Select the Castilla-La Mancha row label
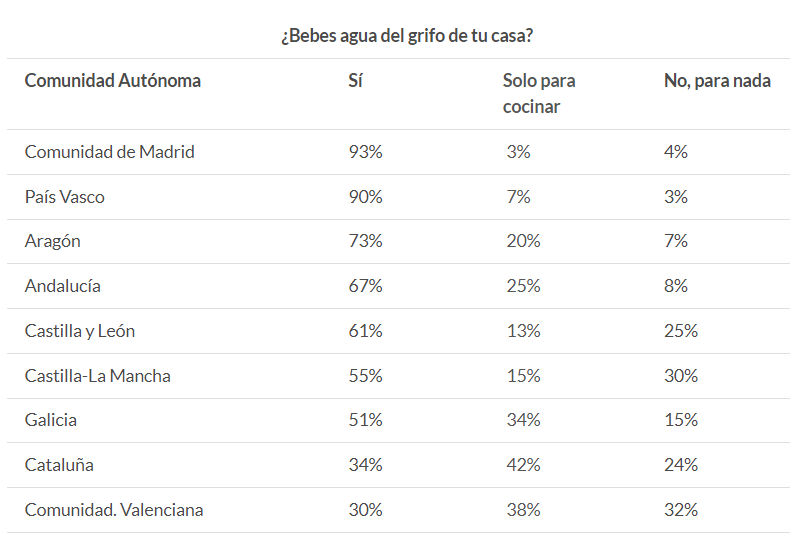Image resolution: width=790 pixels, height=545 pixels. [x=97, y=376]
